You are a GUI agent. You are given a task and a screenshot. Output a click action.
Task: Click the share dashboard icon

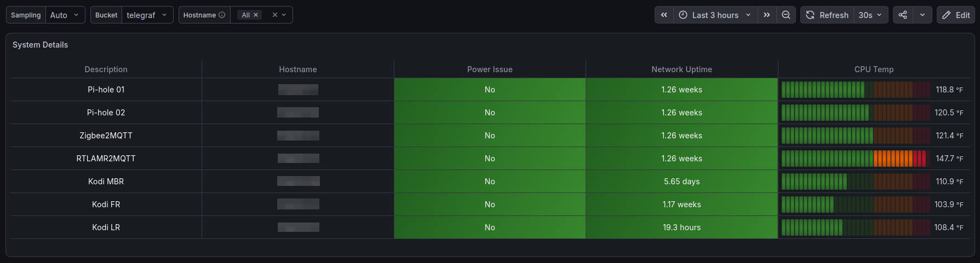pyautogui.click(x=903, y=15)
